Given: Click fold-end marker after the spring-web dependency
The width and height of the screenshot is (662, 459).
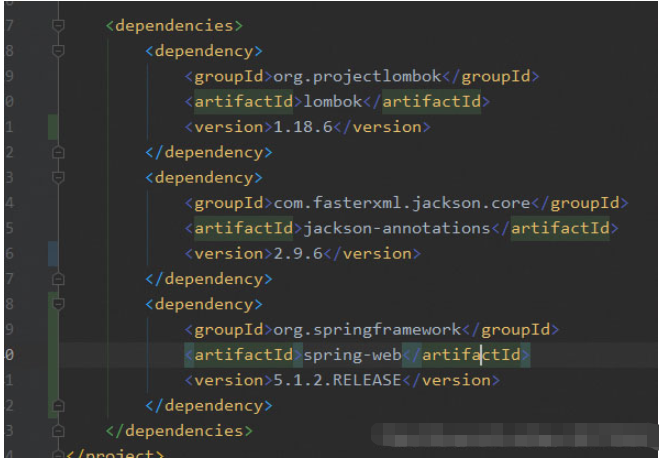Looking at the screenshot, I should (58, 406).
